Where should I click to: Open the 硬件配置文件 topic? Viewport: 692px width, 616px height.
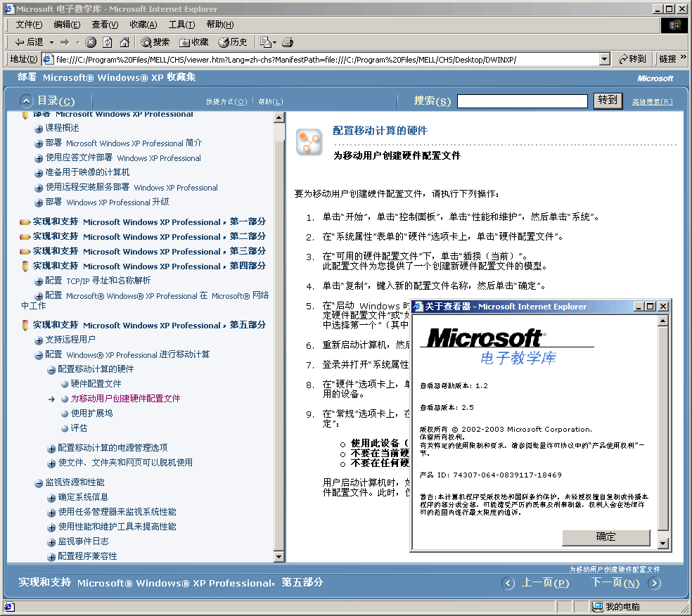(96, 384)
